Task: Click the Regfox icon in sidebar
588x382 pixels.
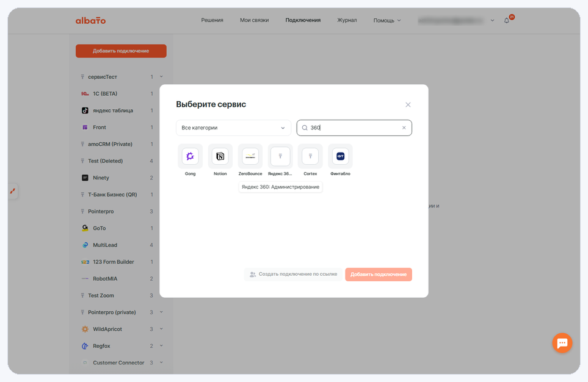Action: click(x=85, y=346)
